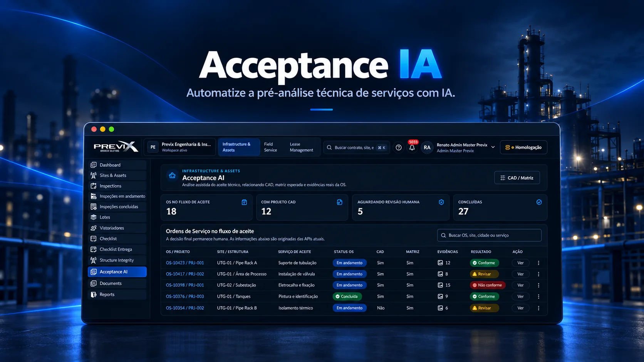Click evidence image icon in OS-10423 row
The height and width of the screenshot is (362, 644).
click(440, 263)
